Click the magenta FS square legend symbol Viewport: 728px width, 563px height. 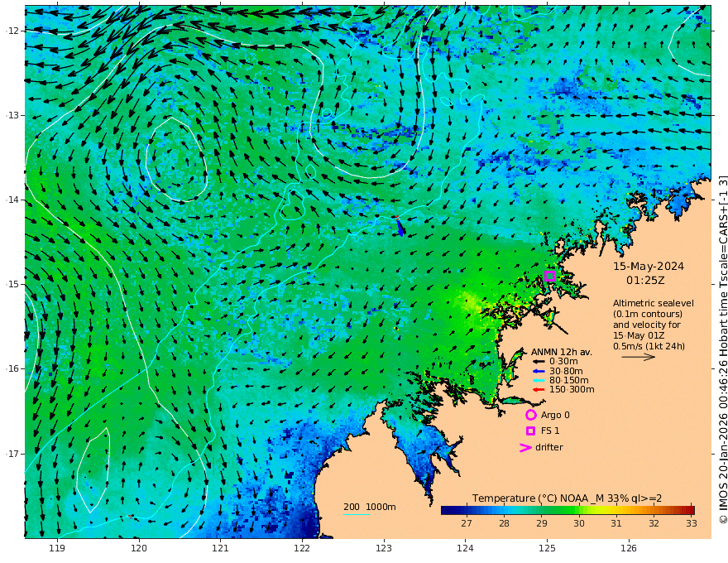(530, 431)
